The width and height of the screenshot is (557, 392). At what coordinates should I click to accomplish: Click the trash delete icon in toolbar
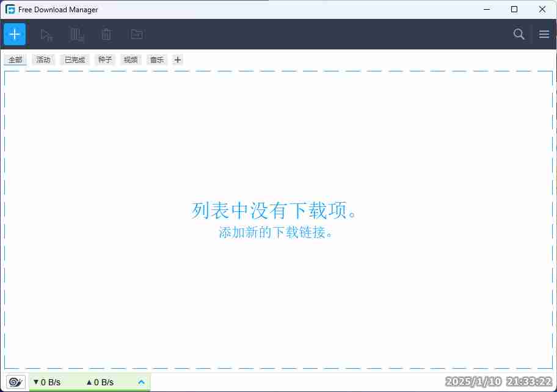click(106, 35)
